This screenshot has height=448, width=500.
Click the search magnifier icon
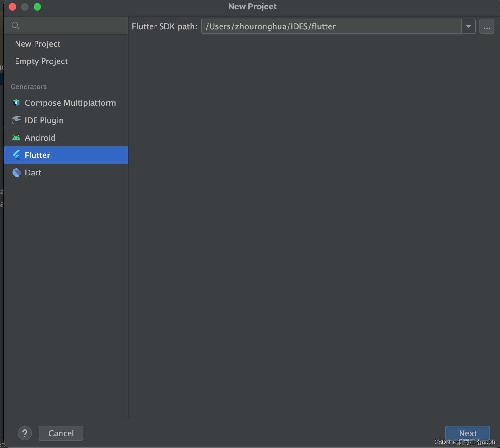16,26
